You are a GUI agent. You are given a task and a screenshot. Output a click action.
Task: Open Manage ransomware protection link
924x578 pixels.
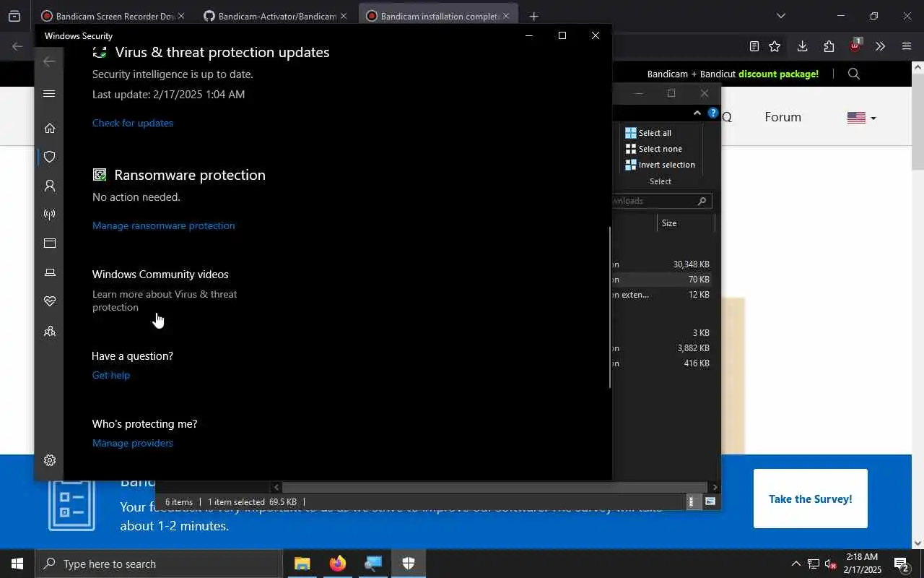[163, 225]
